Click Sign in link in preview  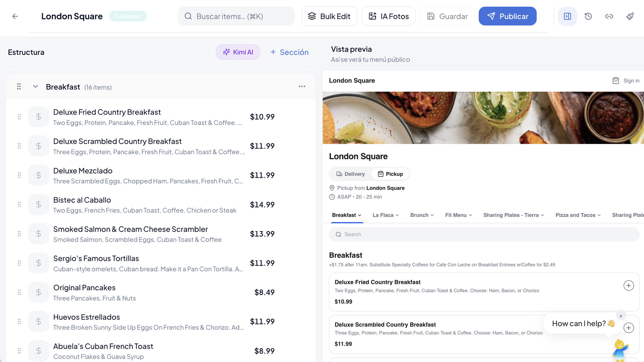point(631,81)
